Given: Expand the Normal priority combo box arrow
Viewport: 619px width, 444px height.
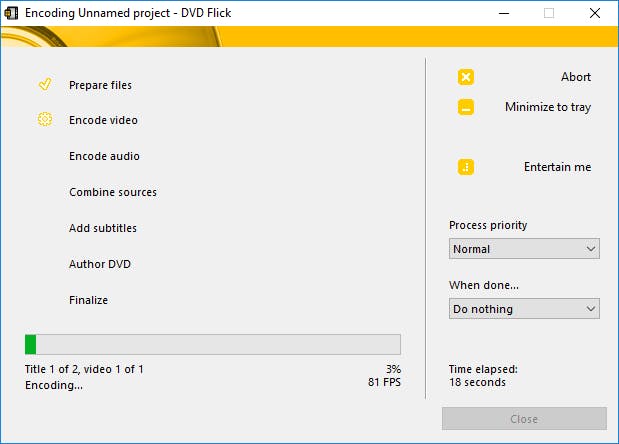Looking at the screenshot, I should (589, 249).
